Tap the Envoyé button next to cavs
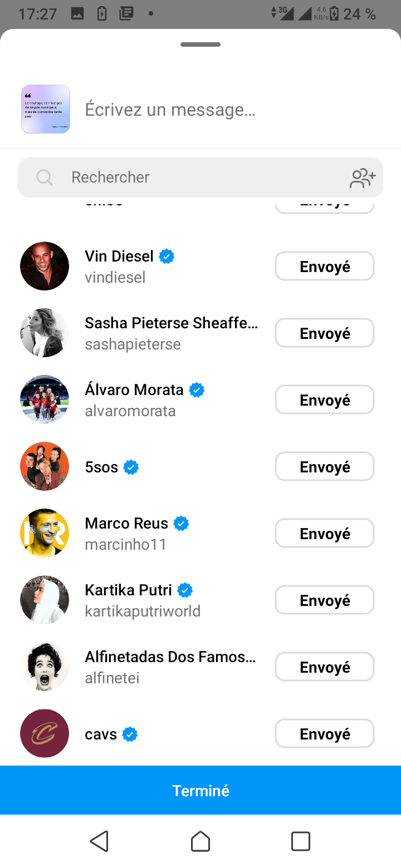 (x=324, y=734)
